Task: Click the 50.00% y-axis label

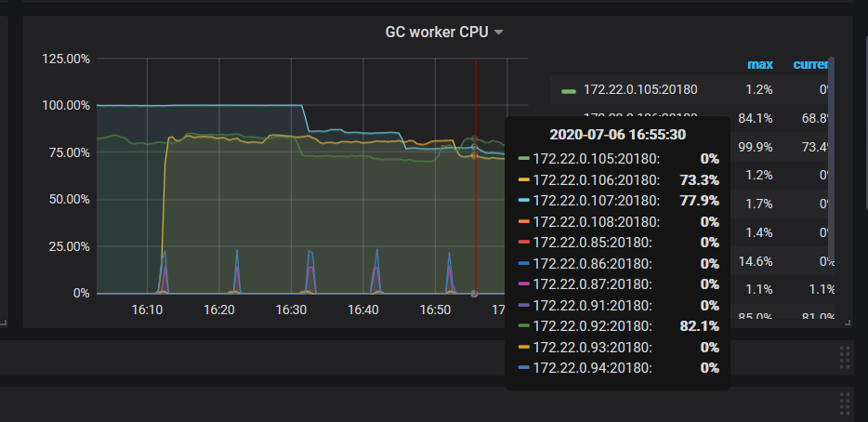Action: tap(69, 199)
